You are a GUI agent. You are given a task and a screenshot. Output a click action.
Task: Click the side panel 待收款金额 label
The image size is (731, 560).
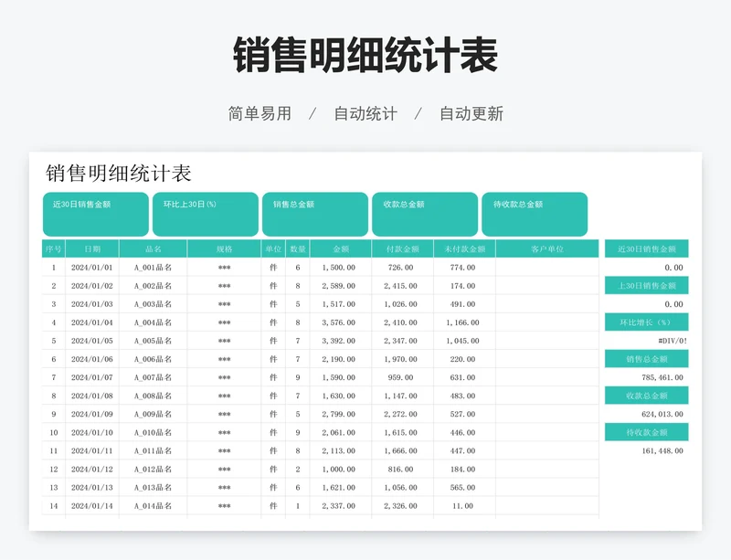[647, 432]
